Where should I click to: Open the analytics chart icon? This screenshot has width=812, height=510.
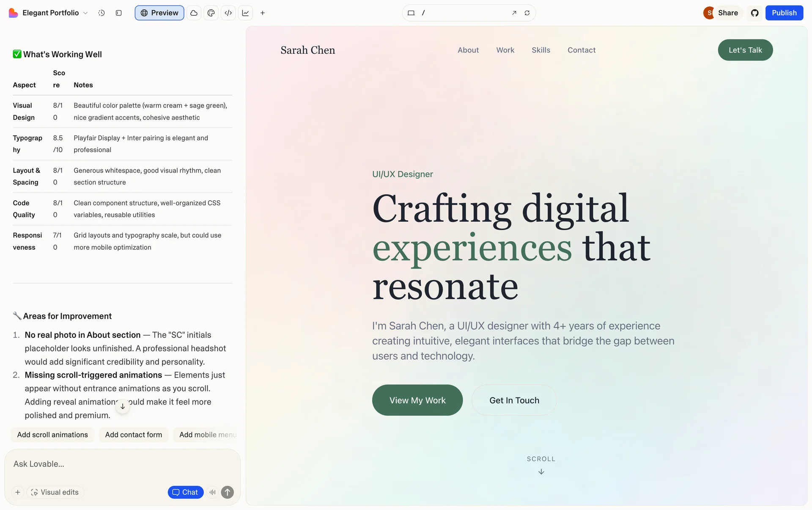coord(245,13)
